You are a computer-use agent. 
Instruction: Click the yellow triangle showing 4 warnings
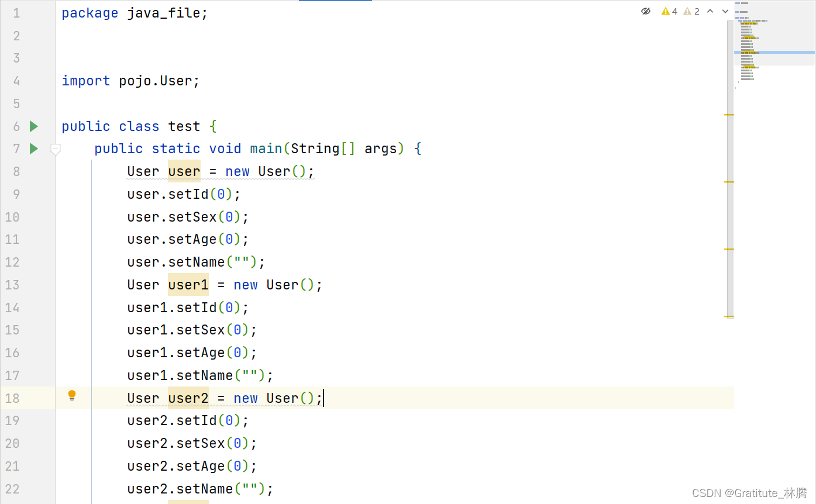[x=668, y=11]
